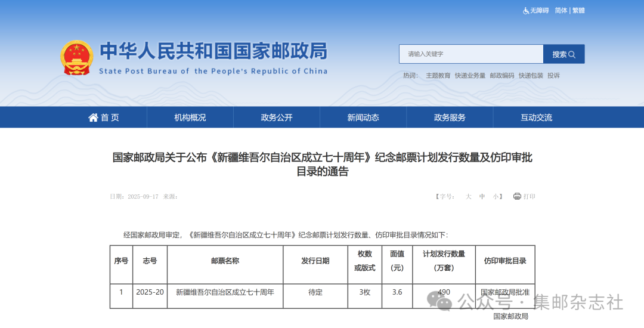The height and width of the screenshot is (328, 644).
Task: Click the intro paragraph 经国家邮政局审定
Action: (x=286, y=235)
